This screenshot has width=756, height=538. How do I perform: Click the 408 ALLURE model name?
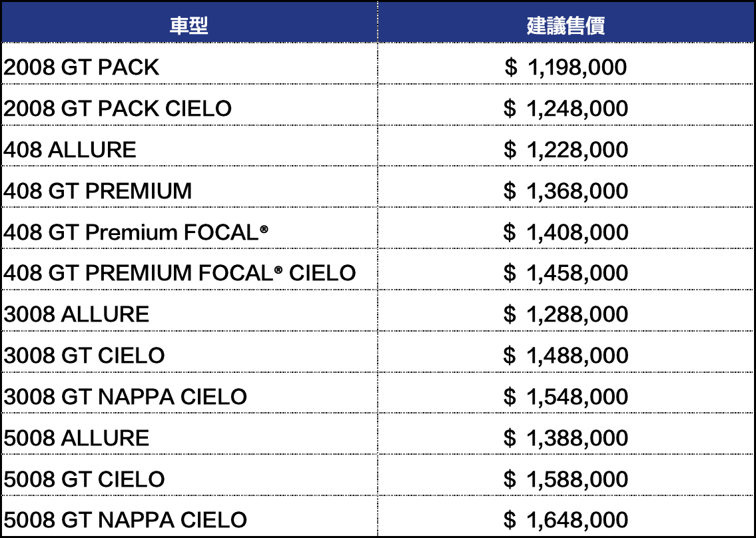coord(70,150)
